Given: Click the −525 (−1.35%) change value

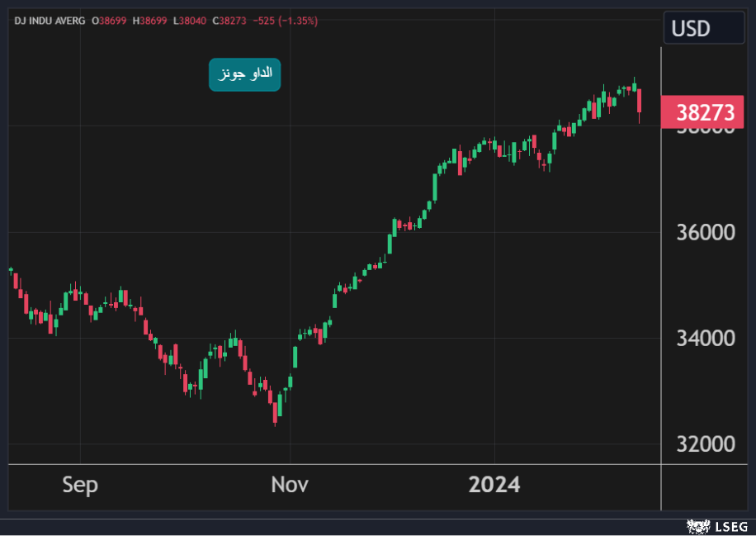Looking at the screenshot, I should coord(285,21).
